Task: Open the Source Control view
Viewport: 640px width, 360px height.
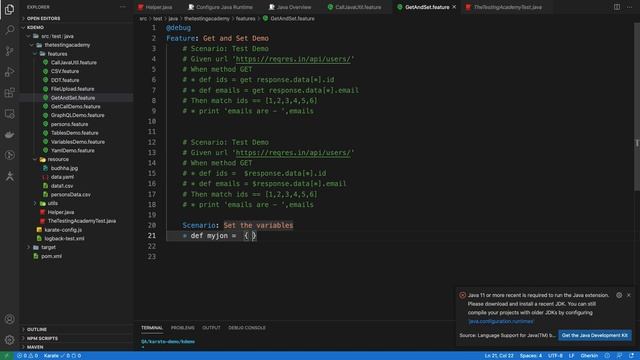Action: pyautogui.click(x=9, y=51)
